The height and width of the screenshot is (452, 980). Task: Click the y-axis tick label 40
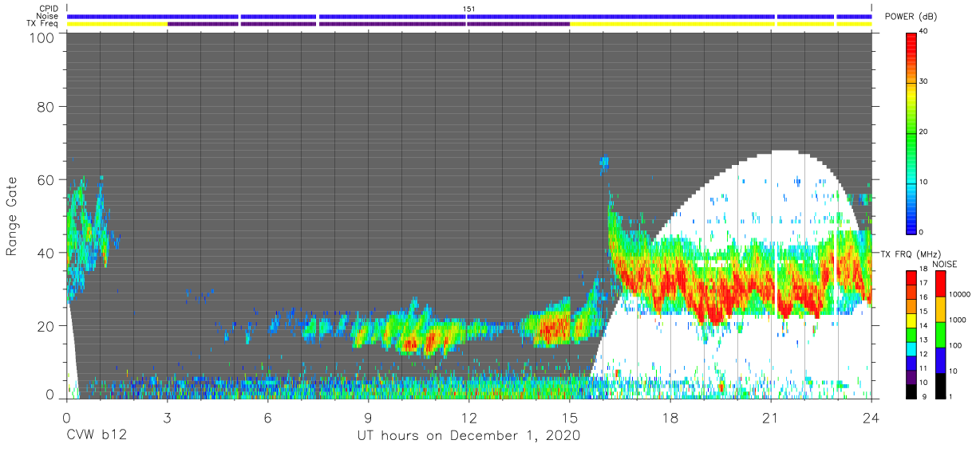click(46, 253)
